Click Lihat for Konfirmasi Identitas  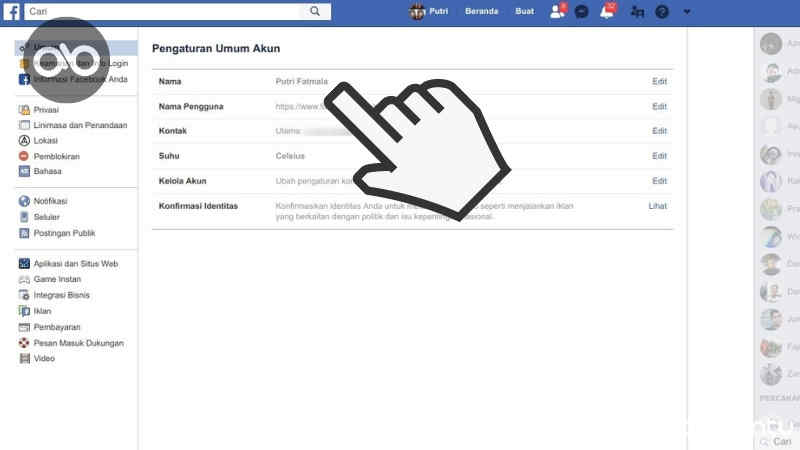658,206
